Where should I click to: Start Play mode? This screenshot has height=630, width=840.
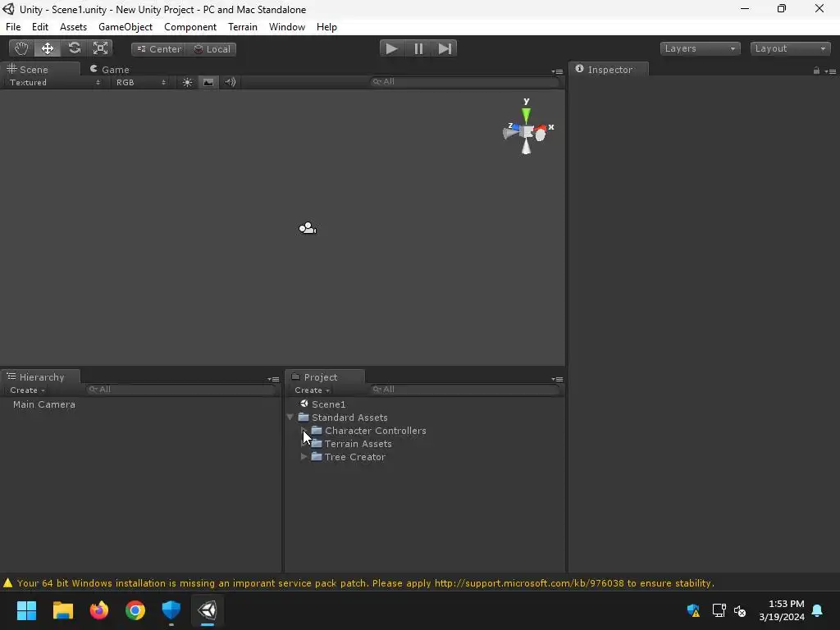[391, 48]
